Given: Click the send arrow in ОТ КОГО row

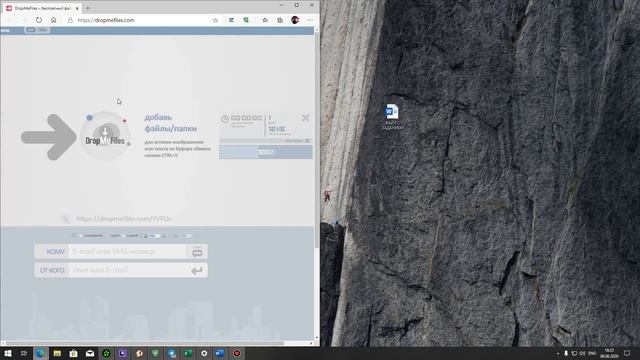Looking at the screenshot, I should coord(197,270).
